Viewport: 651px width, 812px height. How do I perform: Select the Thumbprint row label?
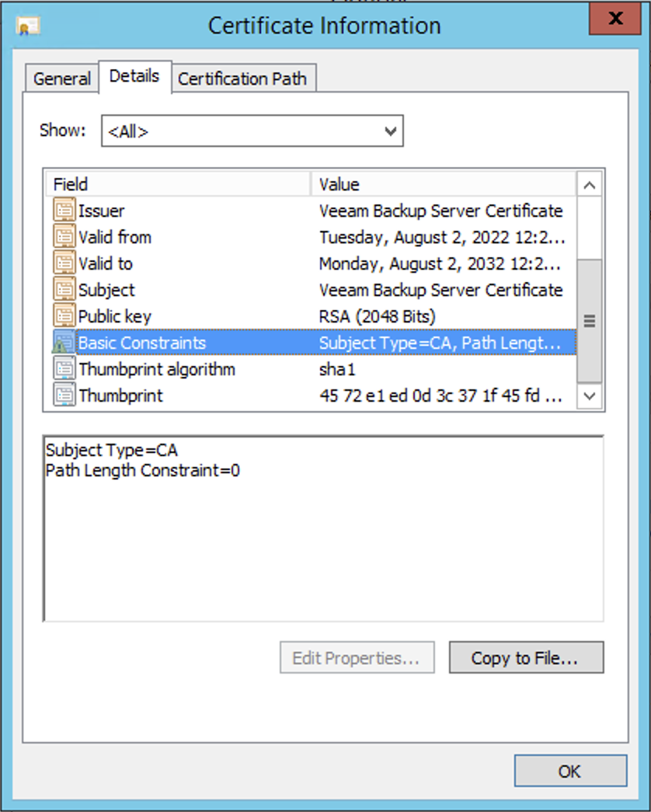(120, 396)
